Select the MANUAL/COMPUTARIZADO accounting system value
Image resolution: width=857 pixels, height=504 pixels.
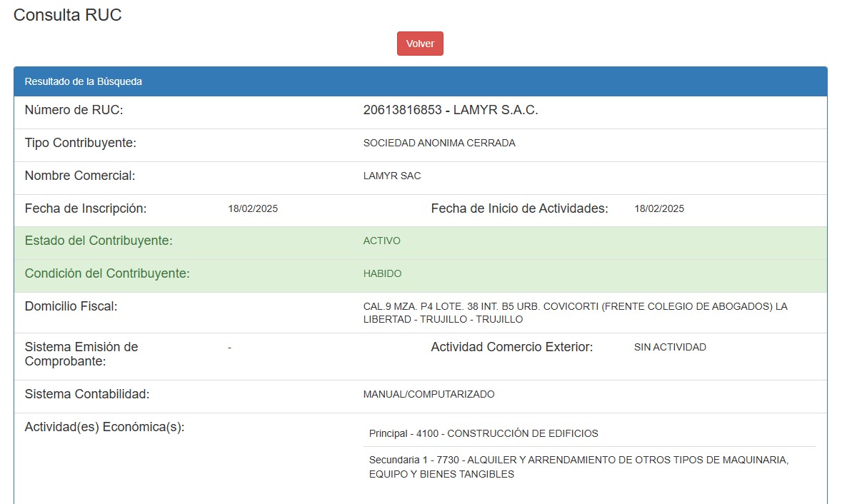pyautogui.click(x=428, y=394)
